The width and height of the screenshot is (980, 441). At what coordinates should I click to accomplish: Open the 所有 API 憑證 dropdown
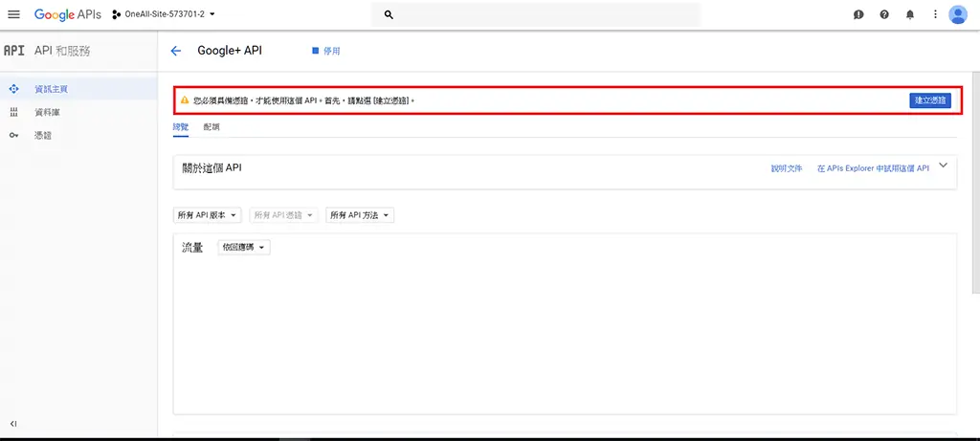pyautogui.click(x=283, y=215)
